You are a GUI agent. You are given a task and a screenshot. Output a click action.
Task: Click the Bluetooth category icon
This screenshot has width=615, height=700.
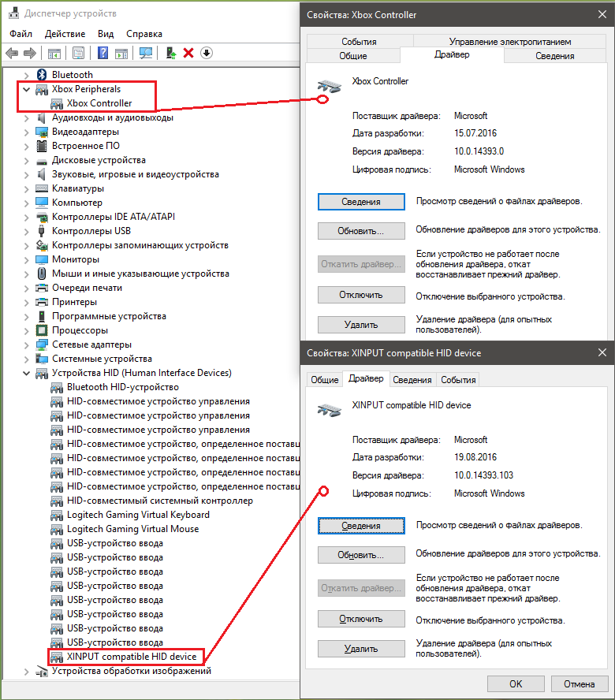42,75
